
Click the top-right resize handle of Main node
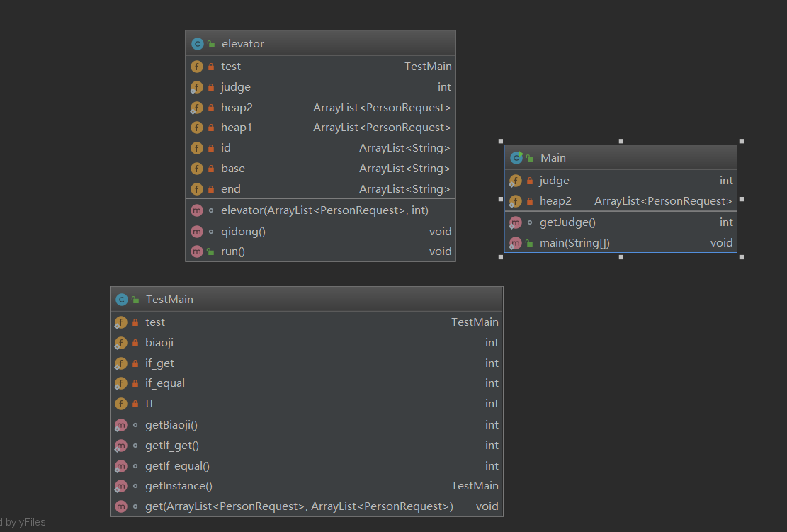click(741, 141)
